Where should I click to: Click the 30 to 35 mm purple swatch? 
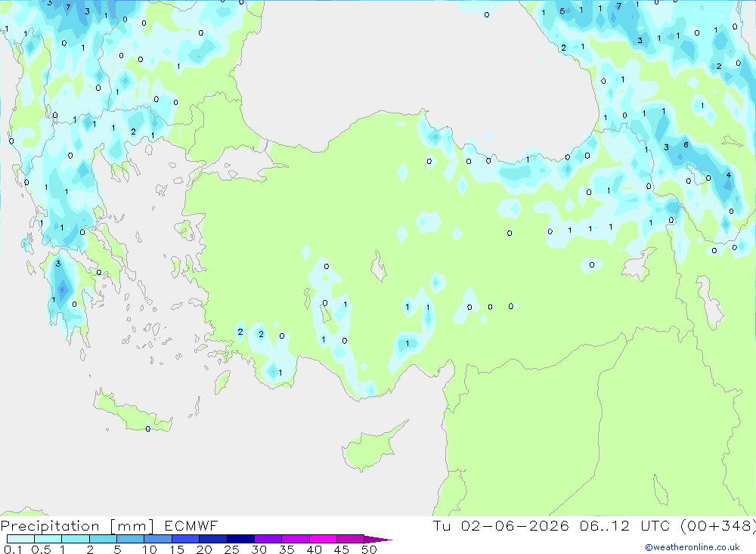coord(268,539)
